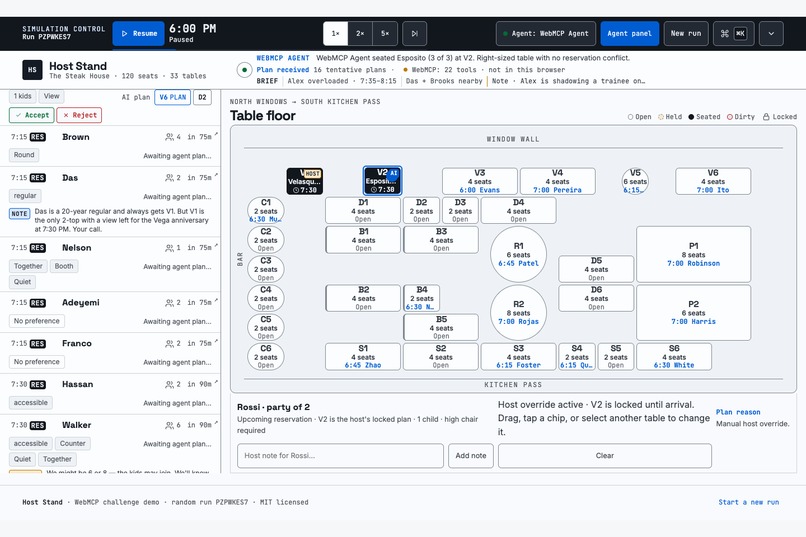Expand the Brown reservation arrow icon

(x=216, y=135)
